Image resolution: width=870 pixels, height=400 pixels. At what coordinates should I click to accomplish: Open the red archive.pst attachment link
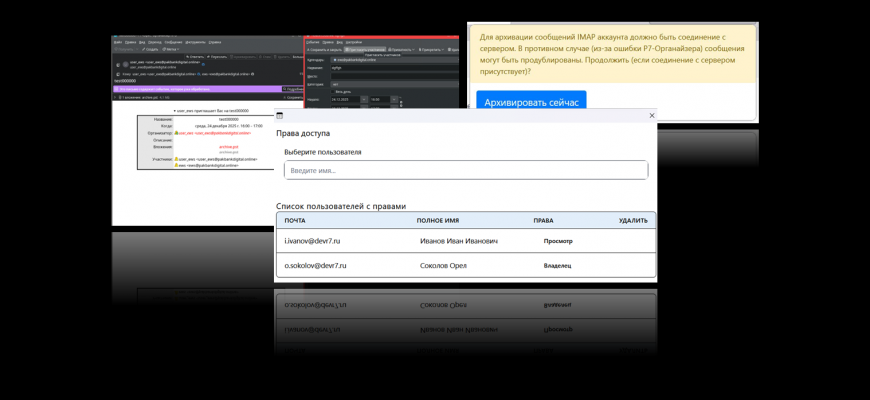[229, 146]
